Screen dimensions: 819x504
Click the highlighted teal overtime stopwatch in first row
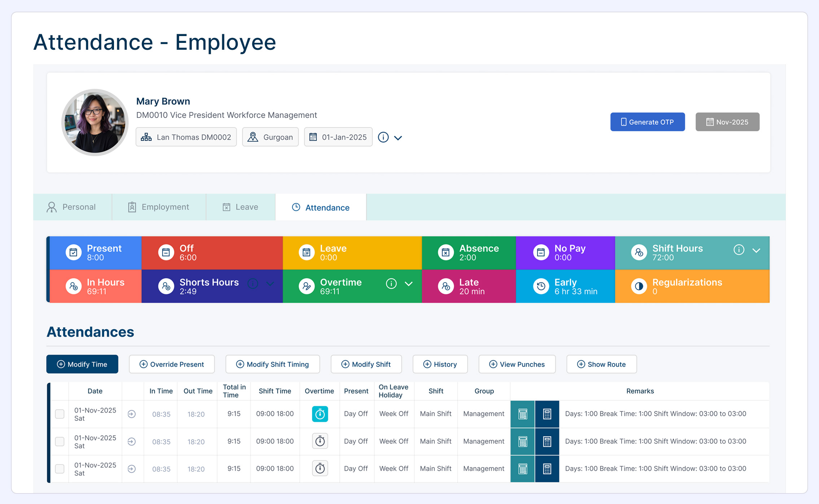pyautogui.click(x=320, y=414)
